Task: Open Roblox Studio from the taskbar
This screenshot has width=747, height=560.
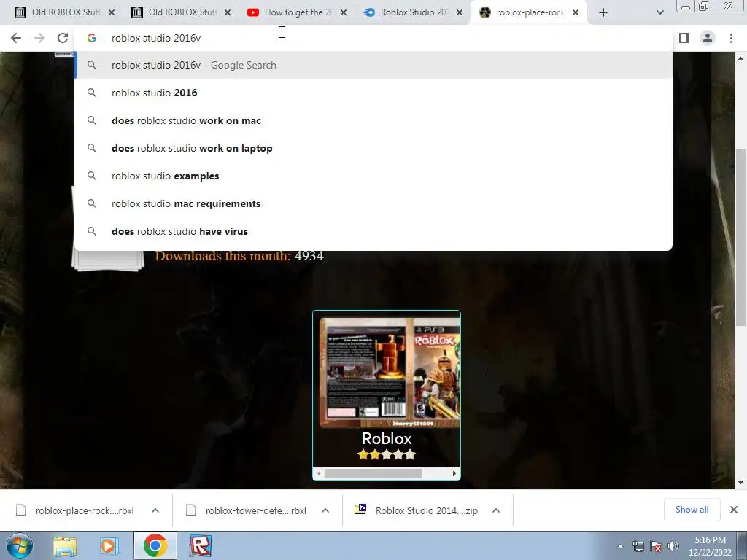Action: (x=201, y=545)
